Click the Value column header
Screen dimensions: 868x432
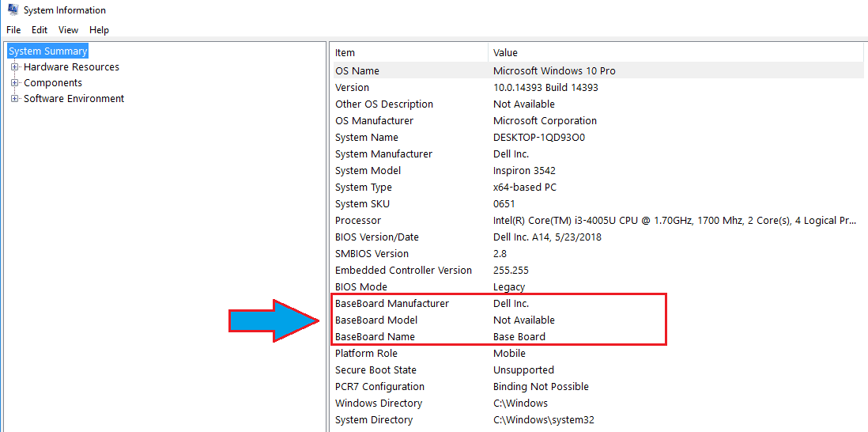[x=505, y=53]
